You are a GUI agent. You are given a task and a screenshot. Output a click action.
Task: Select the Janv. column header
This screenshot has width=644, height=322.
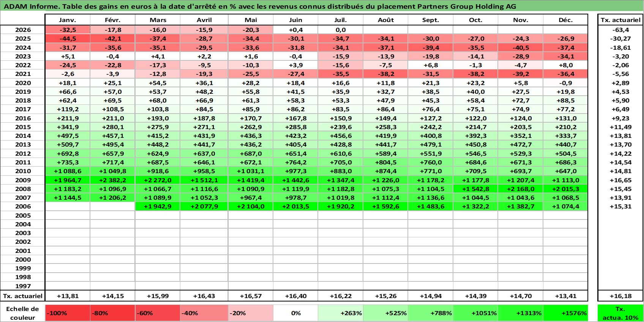coord(68,20)
